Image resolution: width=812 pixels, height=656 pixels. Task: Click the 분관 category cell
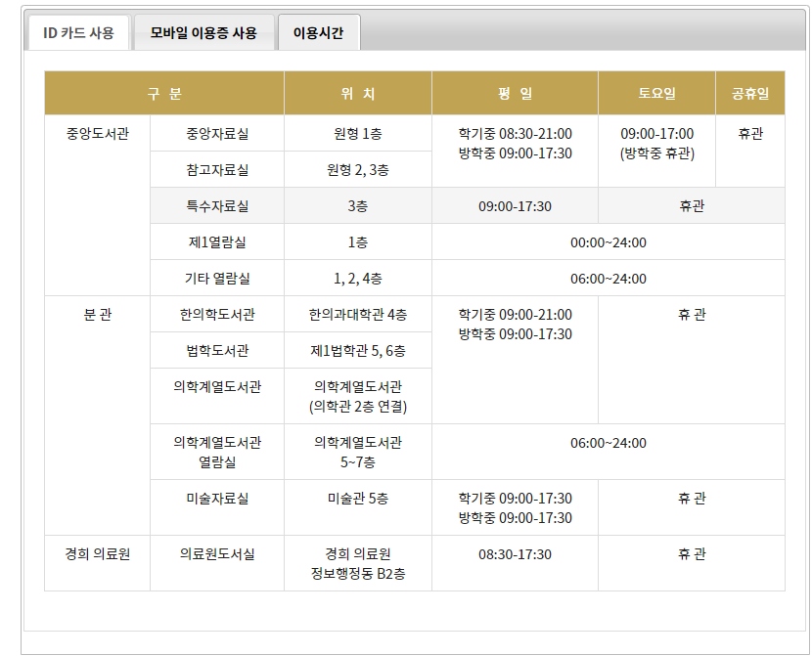[x=97, y=315]
